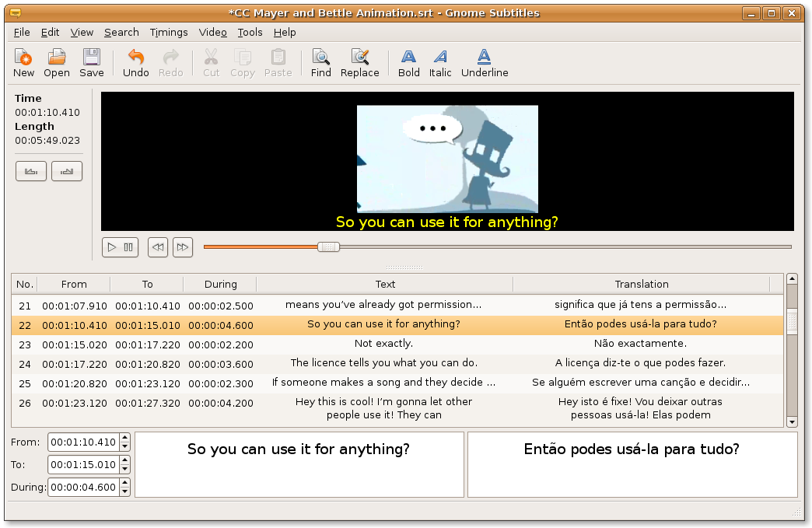Click translation 'A licença diz-te o que podes fazer.'
The width and height of the screenshot is (812, 528).
tap(641, 363)
